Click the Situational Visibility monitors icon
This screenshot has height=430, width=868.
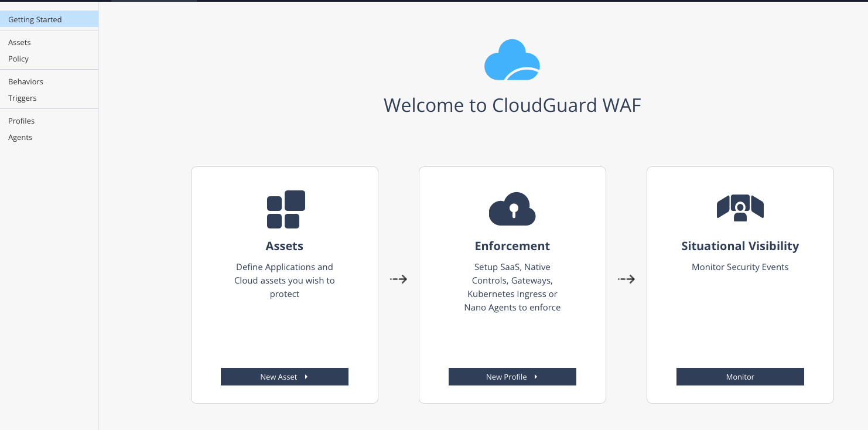pos(740,207)
